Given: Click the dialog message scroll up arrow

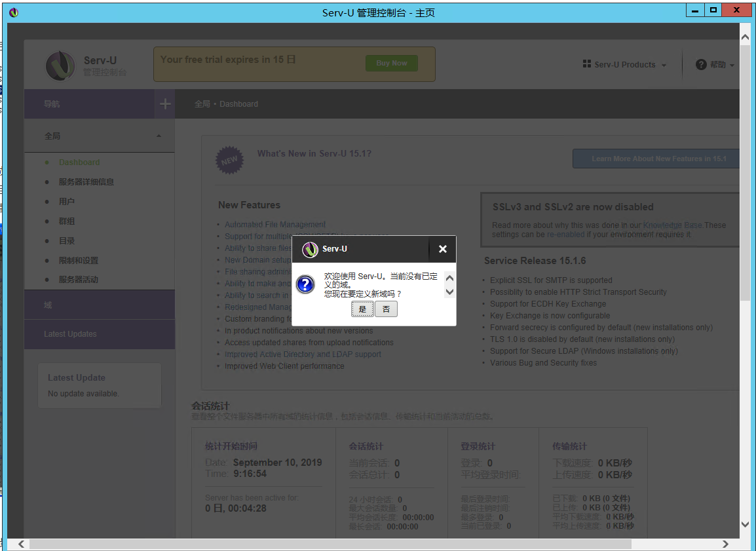Looking at the screenshot, I should point(449,278).
